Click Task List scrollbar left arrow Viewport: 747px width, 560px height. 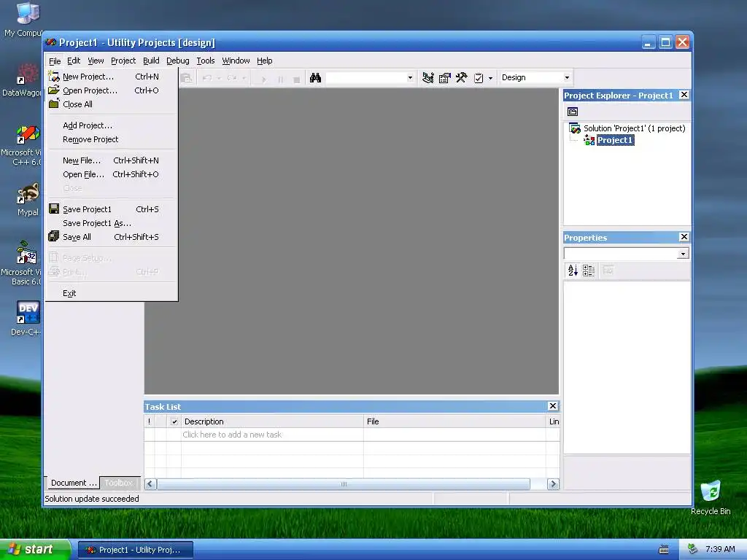pyautogui.click(x=150, y=484)
